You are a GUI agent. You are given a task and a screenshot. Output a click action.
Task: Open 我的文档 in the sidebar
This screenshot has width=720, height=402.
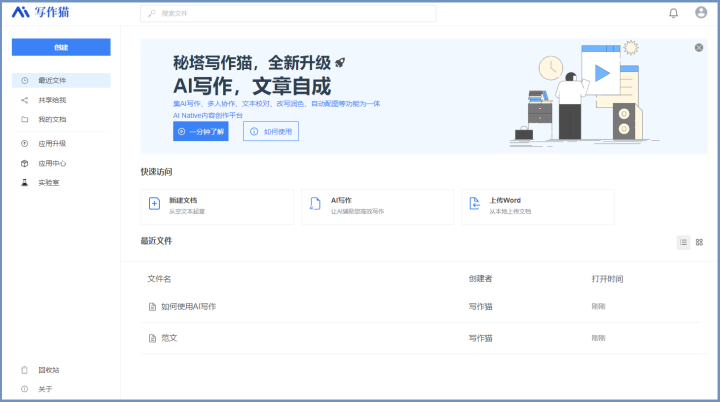pos(61,119)
